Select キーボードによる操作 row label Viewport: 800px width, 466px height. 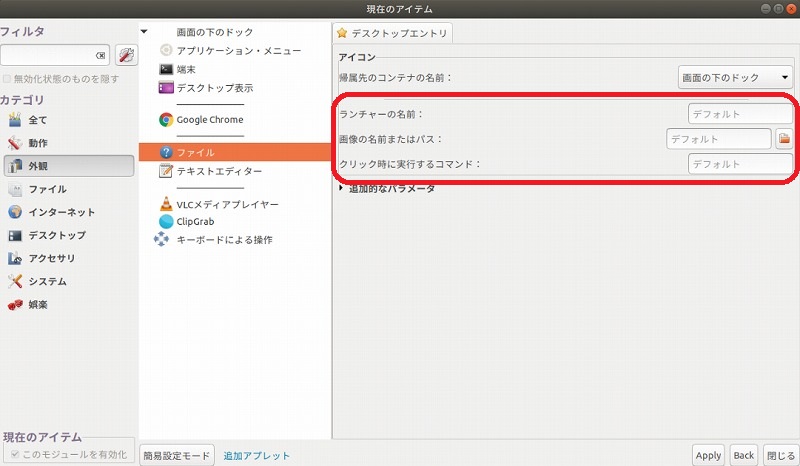(224, 239)
